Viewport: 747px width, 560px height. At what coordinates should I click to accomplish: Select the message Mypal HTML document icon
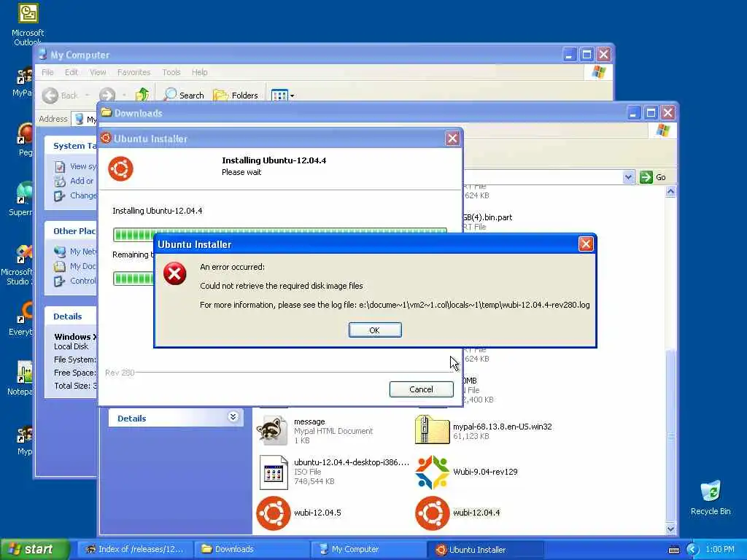(x=272, y=430)
